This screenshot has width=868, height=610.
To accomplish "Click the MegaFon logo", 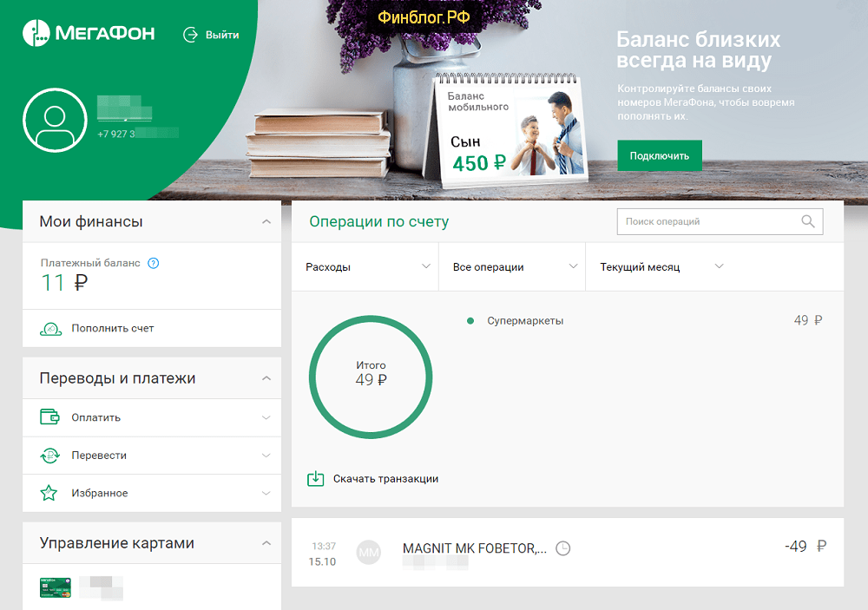I will 89,34.
